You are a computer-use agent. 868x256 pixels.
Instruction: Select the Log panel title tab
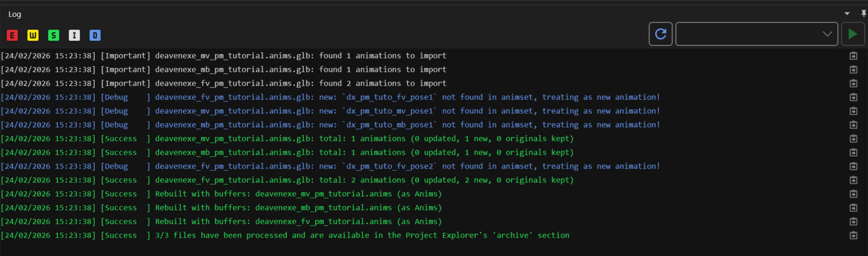(x=15, y=14)
